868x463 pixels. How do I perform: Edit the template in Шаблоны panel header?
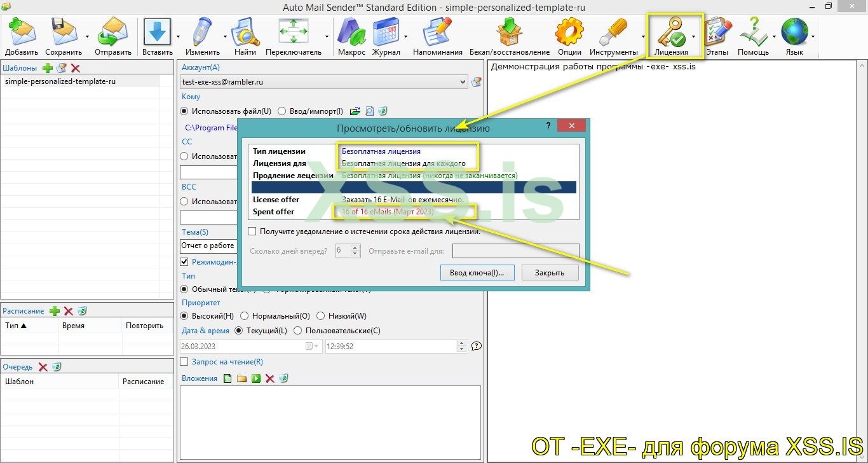(62, 68)
